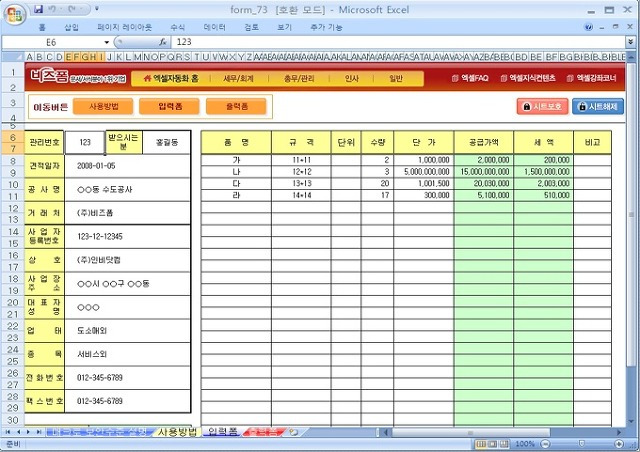Open the 엑셀강좌코너 link
The height and width of the screenshot is (452, 640).
591,78
